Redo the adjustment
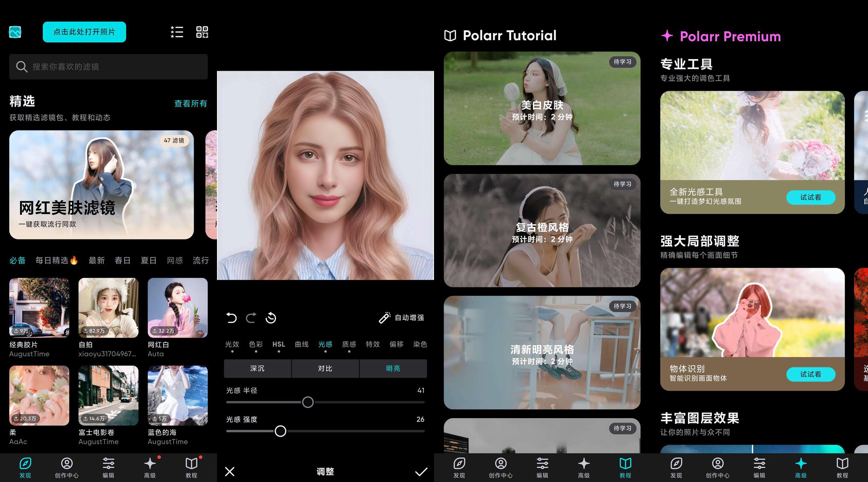 coord(251,318)
